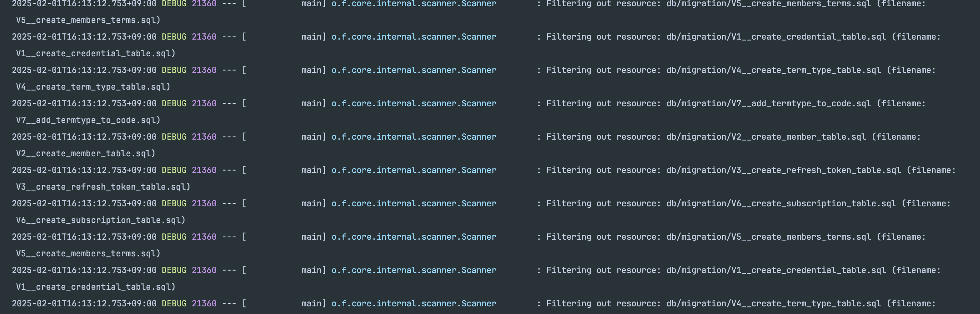Click the timestamp on the V3__create_refresh_token_table row
The width and height of the screenshot is (980, 314).
pyautogui.click(x=84, y=170)
